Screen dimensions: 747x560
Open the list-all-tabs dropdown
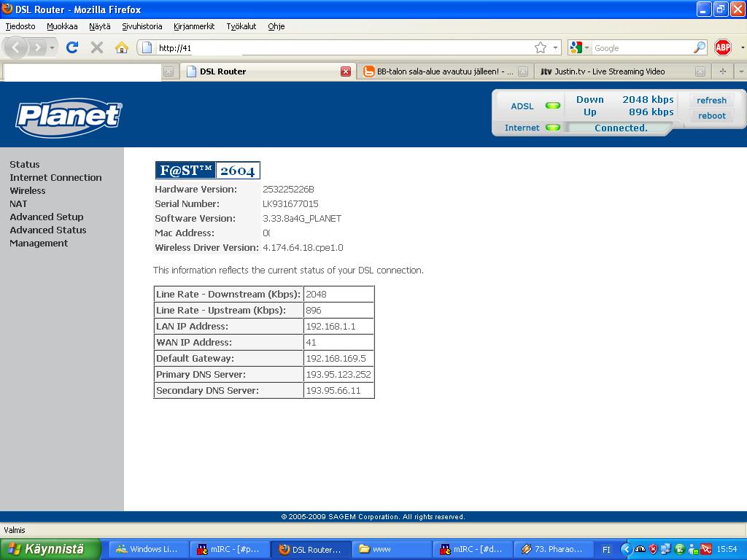click(741, 71)
